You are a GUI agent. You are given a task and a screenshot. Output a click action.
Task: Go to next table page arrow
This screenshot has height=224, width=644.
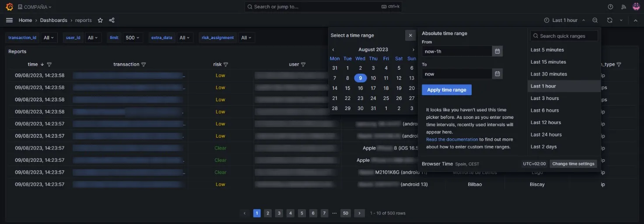(x=359, y=213)
